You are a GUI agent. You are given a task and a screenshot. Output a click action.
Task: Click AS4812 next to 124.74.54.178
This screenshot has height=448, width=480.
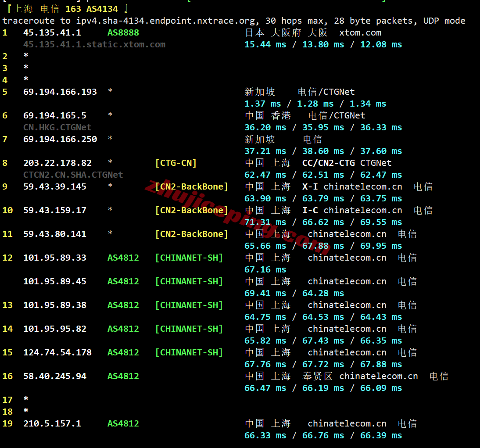point(123,352)
